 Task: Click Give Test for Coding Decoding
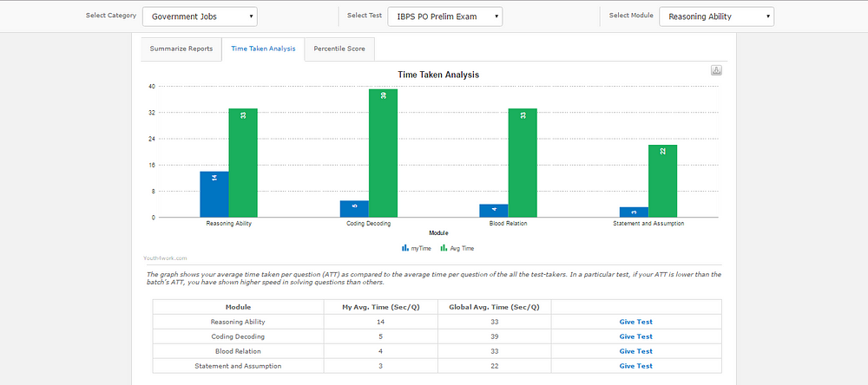[x=635, y=336]
